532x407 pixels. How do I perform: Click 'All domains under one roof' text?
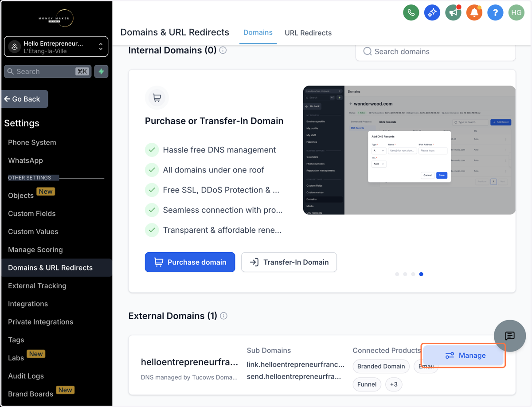pos(214,170)
